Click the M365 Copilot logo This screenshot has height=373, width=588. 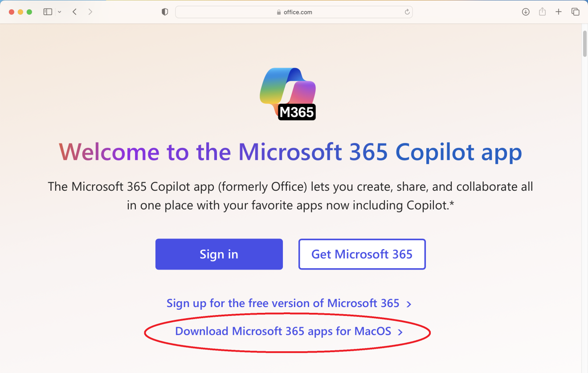pyautogui.click(x=288, y=94)
